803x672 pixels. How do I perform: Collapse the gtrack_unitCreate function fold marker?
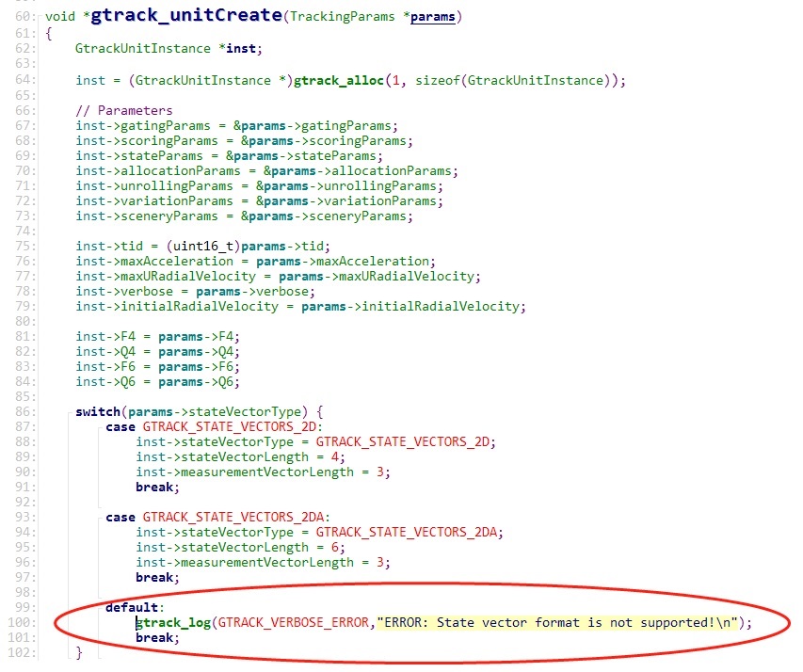(39, 17)
